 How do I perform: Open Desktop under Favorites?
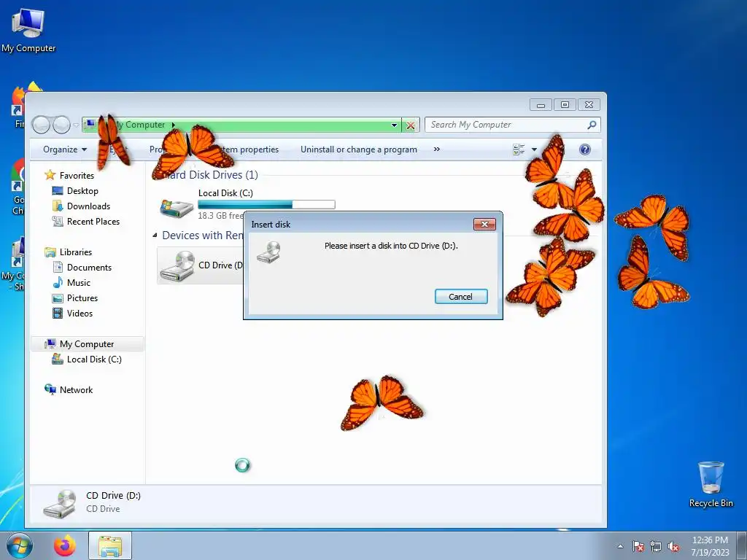pos(82,190)
